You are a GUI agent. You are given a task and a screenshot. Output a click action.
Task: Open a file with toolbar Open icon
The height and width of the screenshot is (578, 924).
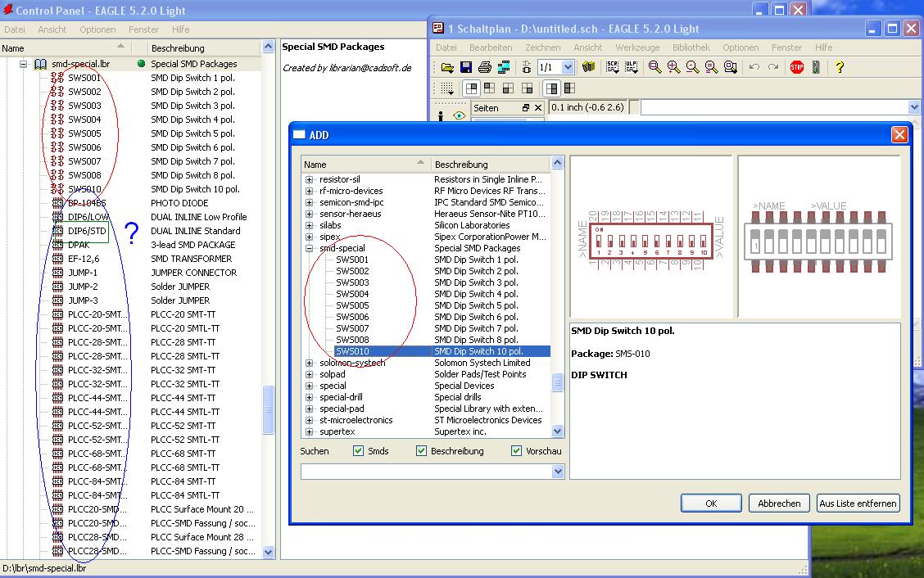pyautogui.click(x=447, y=67)
